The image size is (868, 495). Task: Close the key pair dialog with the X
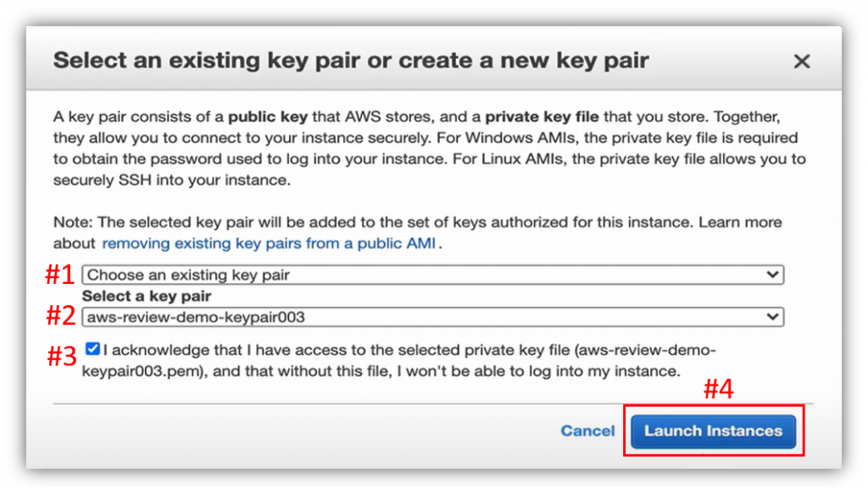tap(801, 61)
